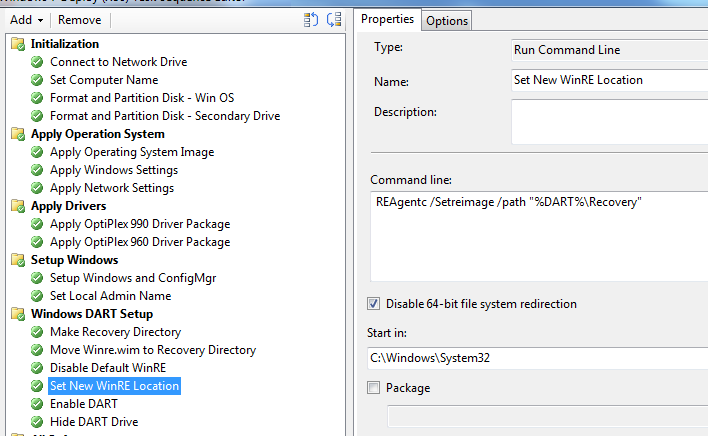Switch to the Options tab
This screenshot has width=708, height=436.
[x=447, y=21]
